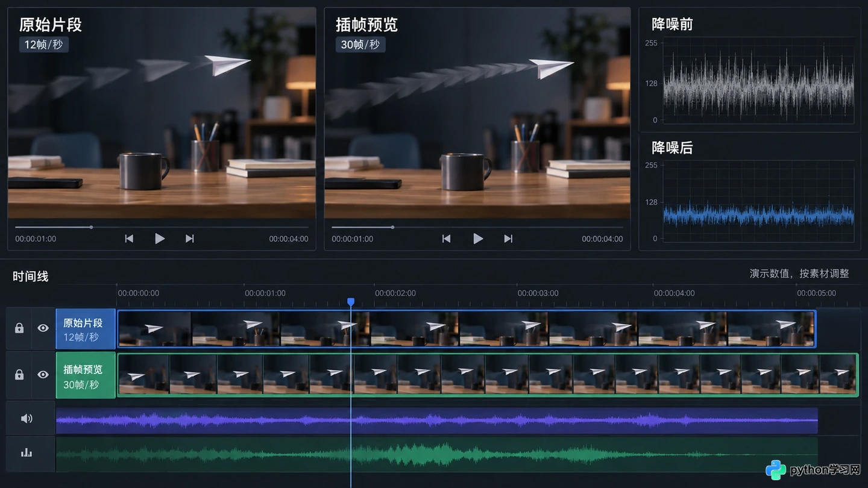Jump to next frame in 插帧预览 player
The width and height of the screenshot is (868, 488).
(508, 239)
